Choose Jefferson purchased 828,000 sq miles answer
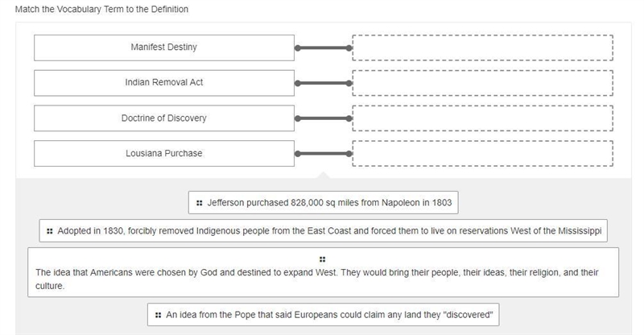644x335 pixels. coord(324,203)
